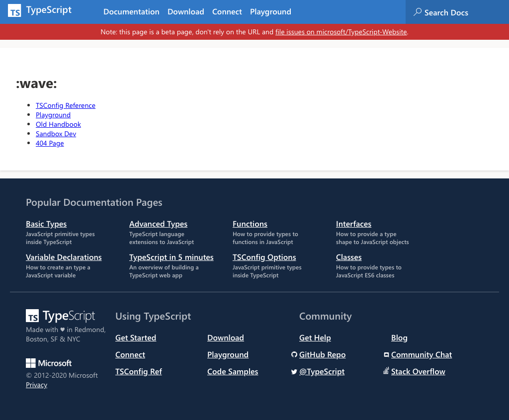Viewport: 509px width, 420px height.
Task: Open the Documentation nav menu
Action: 131,12
